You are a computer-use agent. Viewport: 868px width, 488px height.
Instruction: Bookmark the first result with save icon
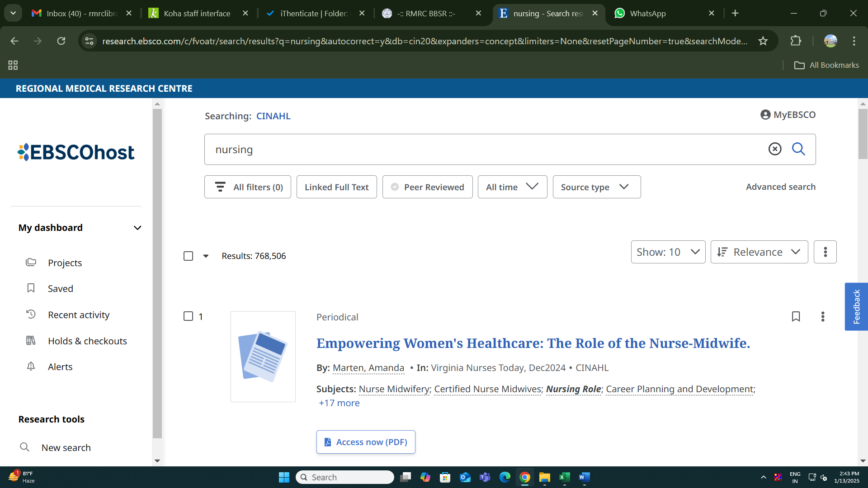click(x=796, y=317)
